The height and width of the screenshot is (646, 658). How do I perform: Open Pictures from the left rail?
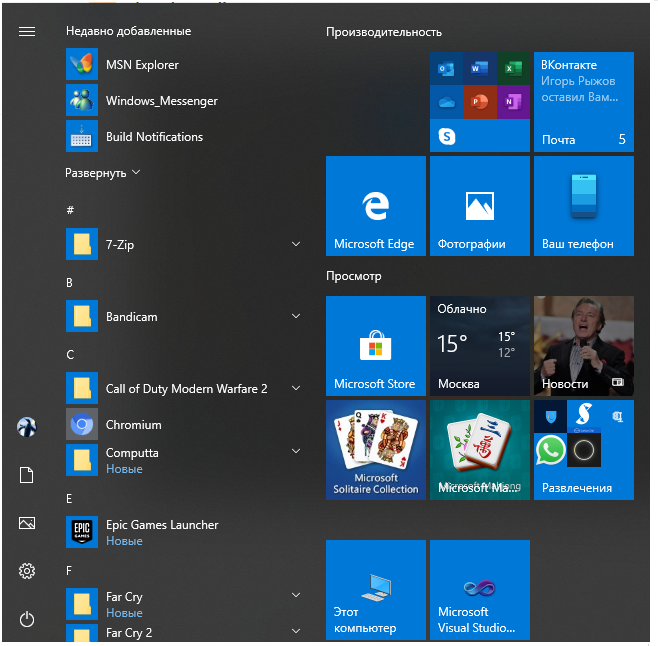(x=27, y=523)
